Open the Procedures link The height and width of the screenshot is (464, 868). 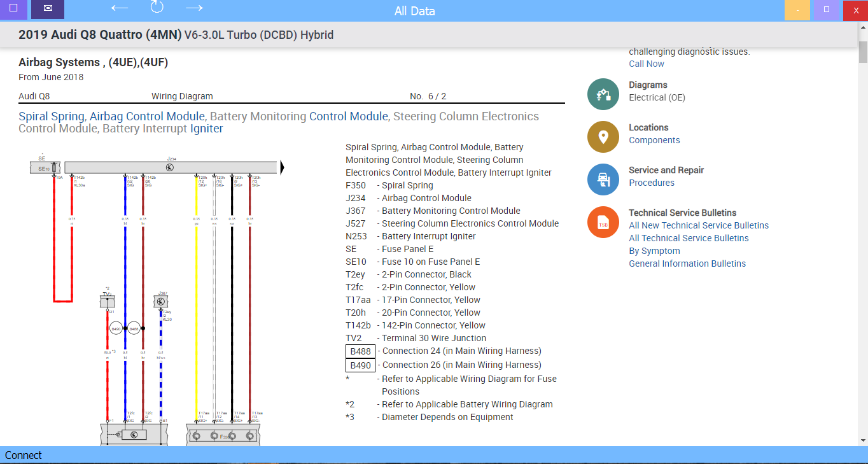(652, 183)
